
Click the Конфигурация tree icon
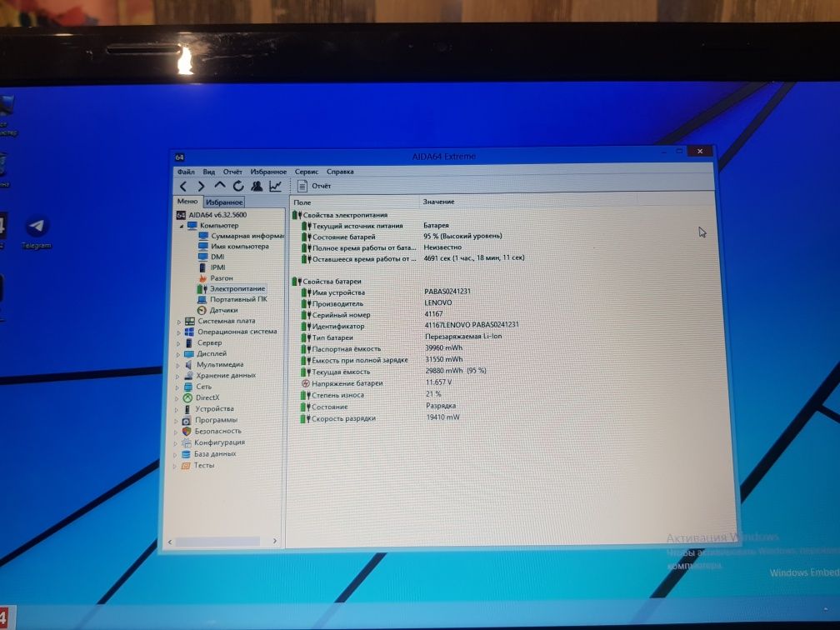click(186, 443)
